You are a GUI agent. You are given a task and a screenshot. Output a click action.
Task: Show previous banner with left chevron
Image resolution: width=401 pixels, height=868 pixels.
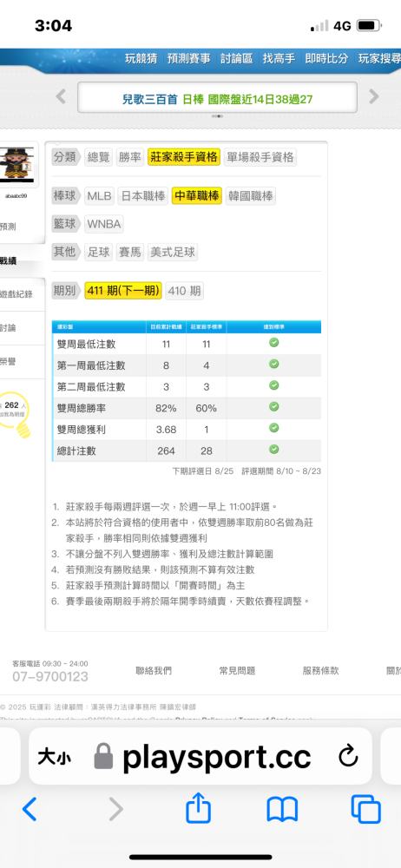point(61,96)
